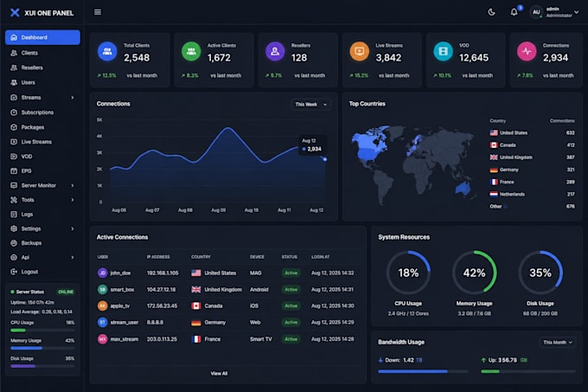Click the EPG sidebar icon
The image size is (588, 392).
(x=14, y=171)
